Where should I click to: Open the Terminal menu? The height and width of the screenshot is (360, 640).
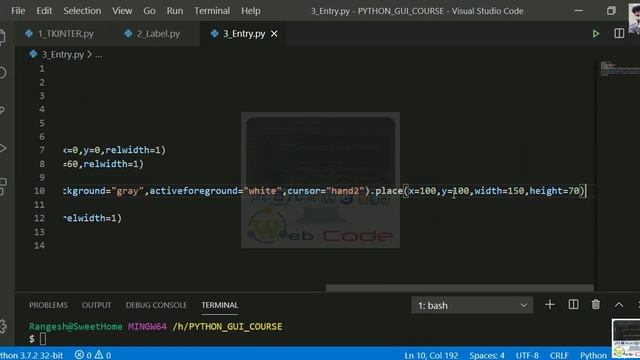212,11
